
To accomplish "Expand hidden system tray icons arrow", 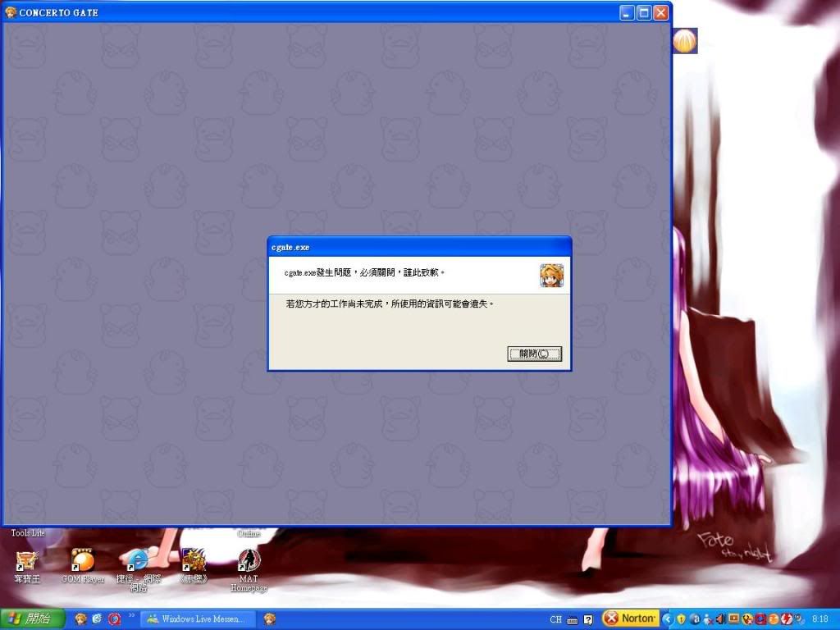I will coord(667,619).
